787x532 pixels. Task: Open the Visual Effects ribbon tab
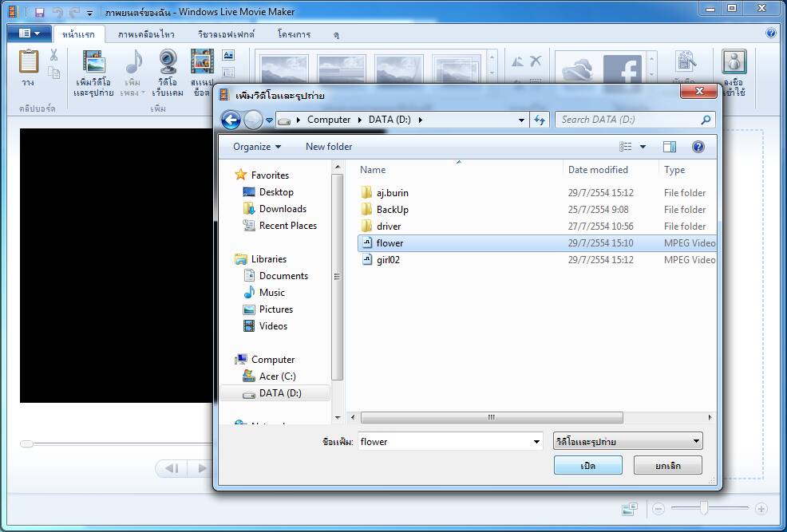(x=226, y=34)
